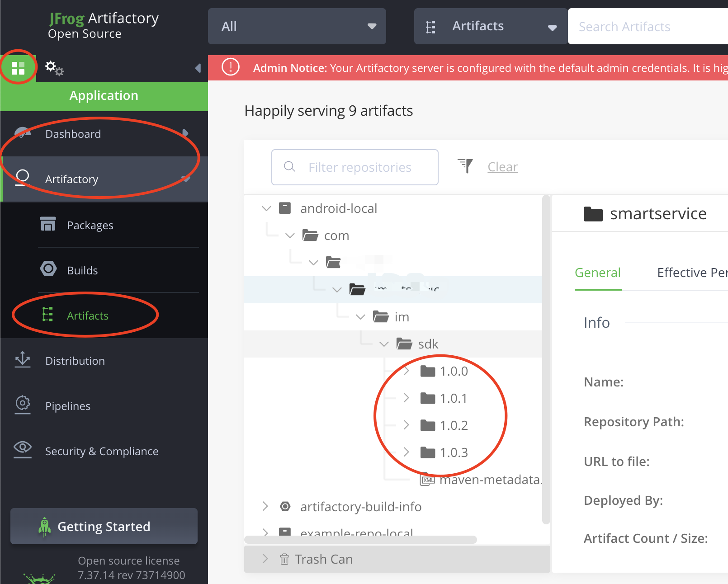
Task: Select the Packages icon in the sidebar
Action: pyautogui.click(x=48, y=225)
